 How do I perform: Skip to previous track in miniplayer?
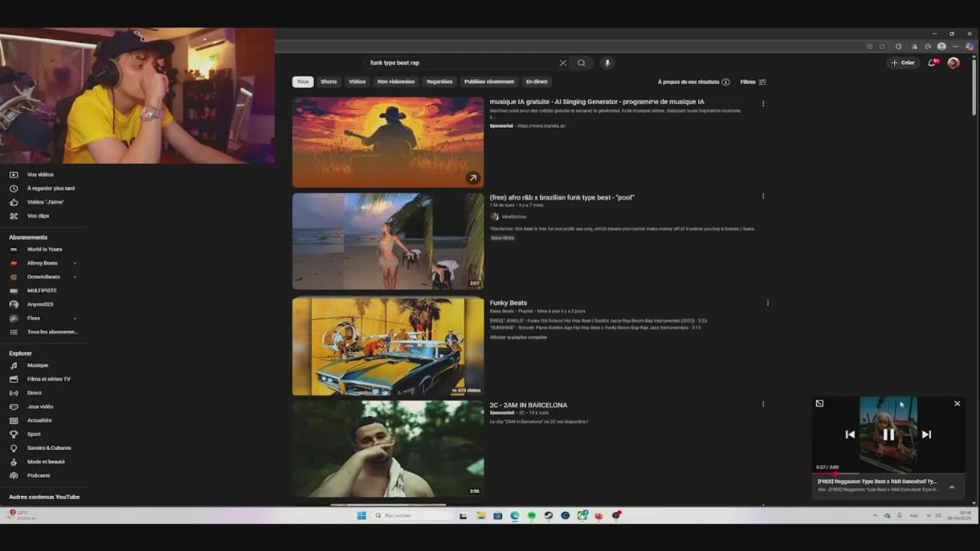[x=850, y=434]
